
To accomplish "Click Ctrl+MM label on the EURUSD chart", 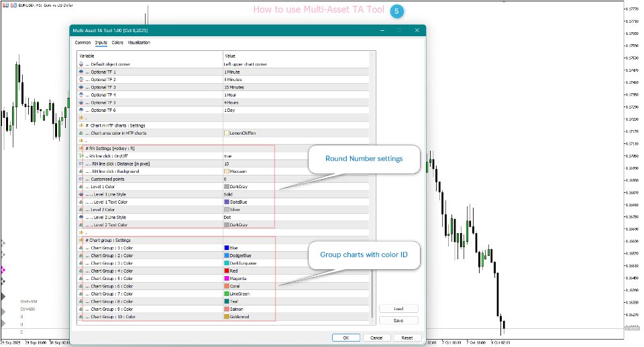I will (x=28, y=309).
